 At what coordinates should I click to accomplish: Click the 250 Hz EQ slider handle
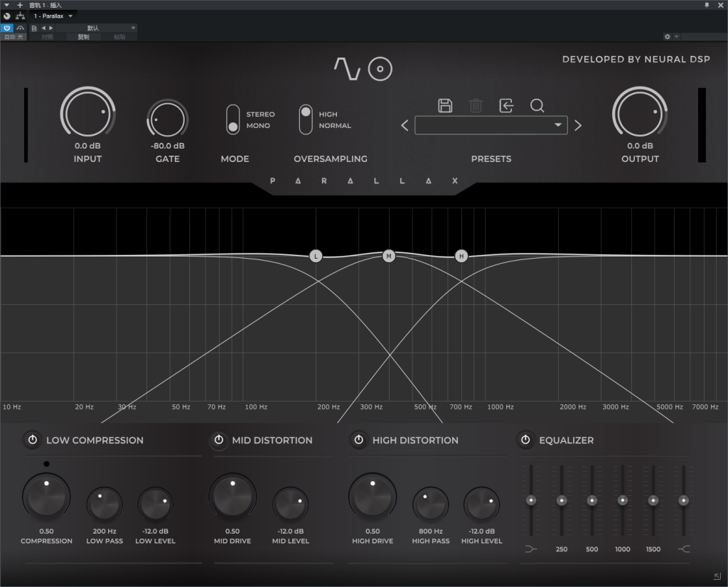[x=562, y=500]
